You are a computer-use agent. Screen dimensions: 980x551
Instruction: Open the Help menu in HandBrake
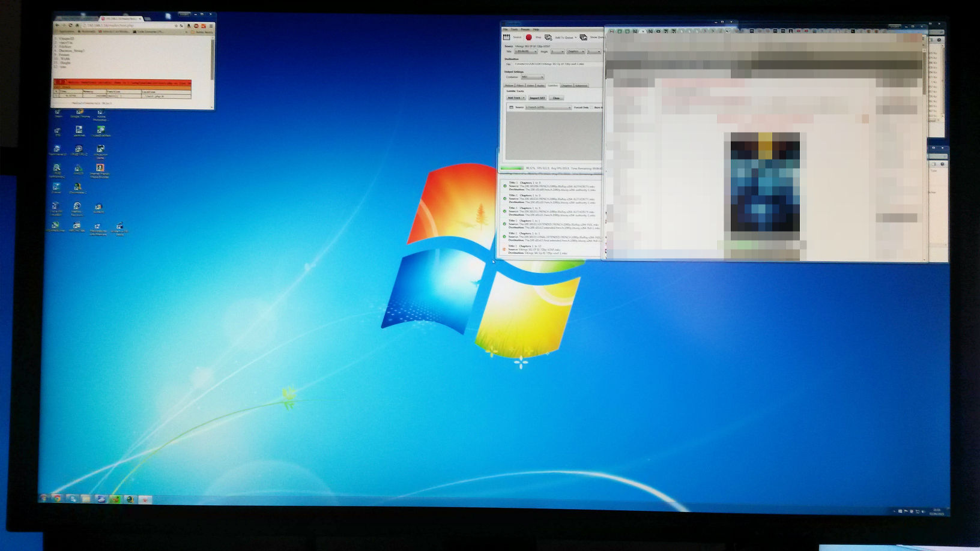(x=536, y=29)
